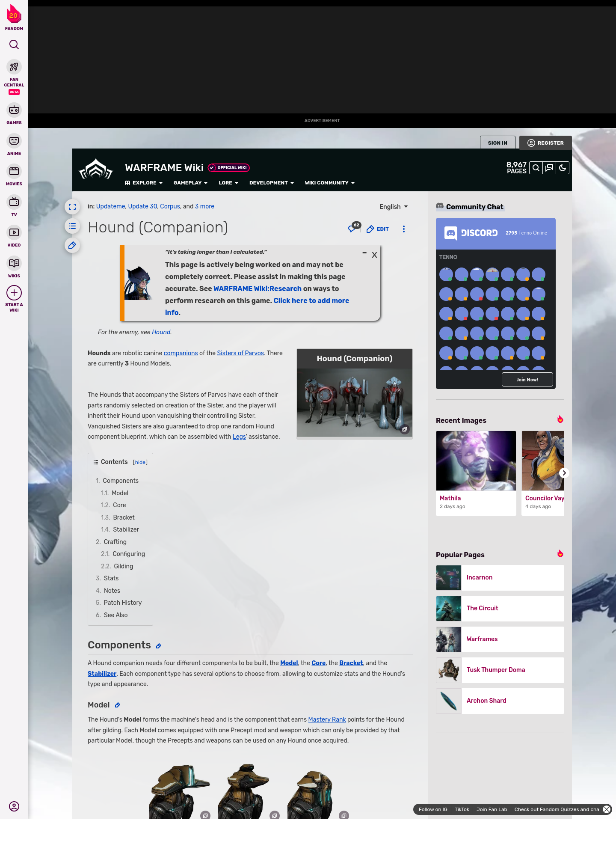Click the wiki header search icon

click(536, 168)
